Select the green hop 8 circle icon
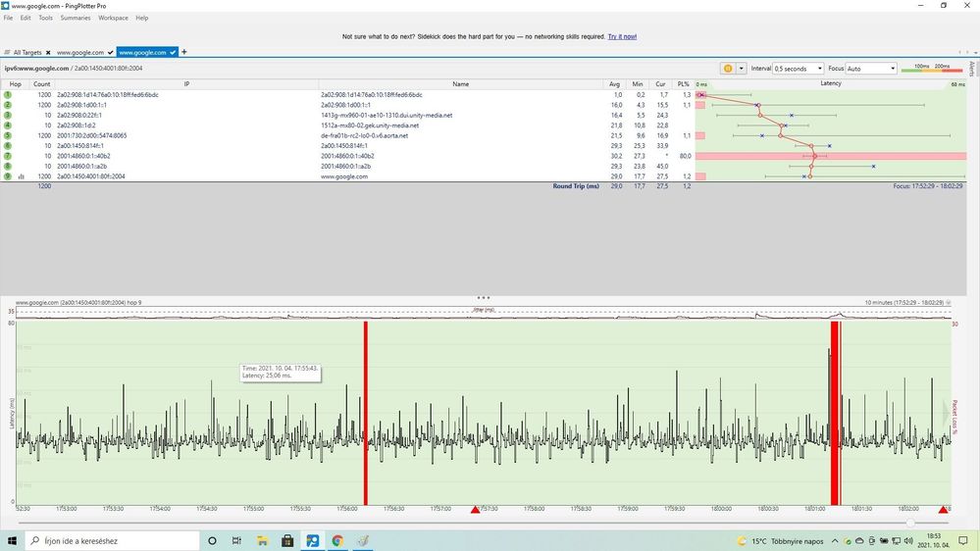The width and height of the screenshot is (980, 551). coord(8,166)
